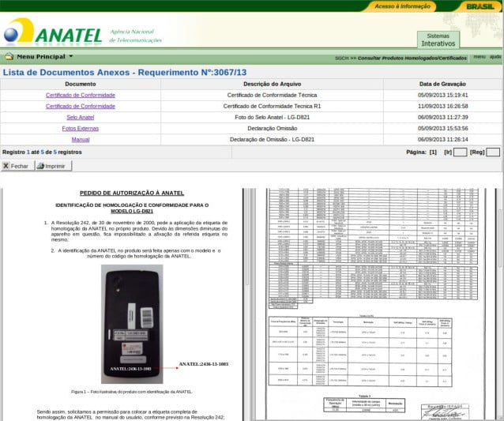Focus the [Reg] records input field
This screenshot has width=504, height=421.
[492, 152]
